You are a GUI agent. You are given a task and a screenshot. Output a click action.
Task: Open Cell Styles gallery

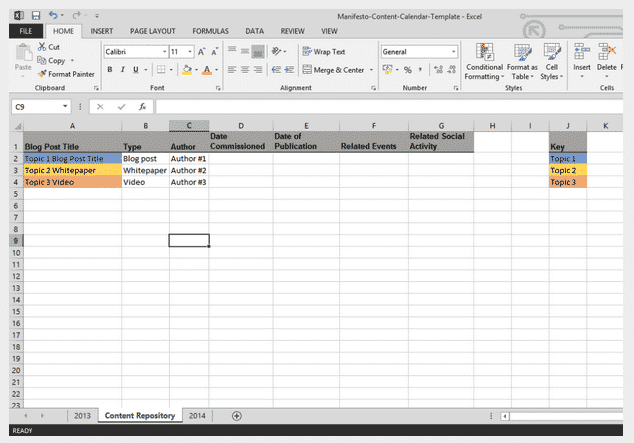pos(552,61)
